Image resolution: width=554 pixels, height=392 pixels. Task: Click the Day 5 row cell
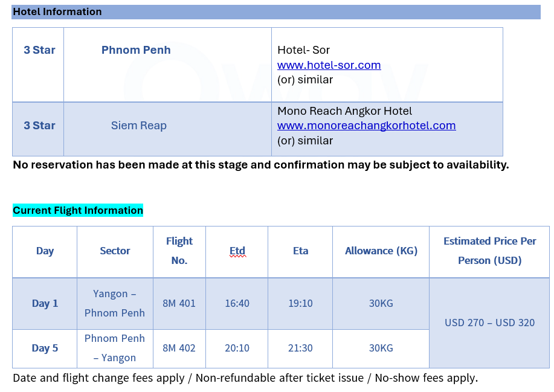pyautogui.click(x=45, y=348)
